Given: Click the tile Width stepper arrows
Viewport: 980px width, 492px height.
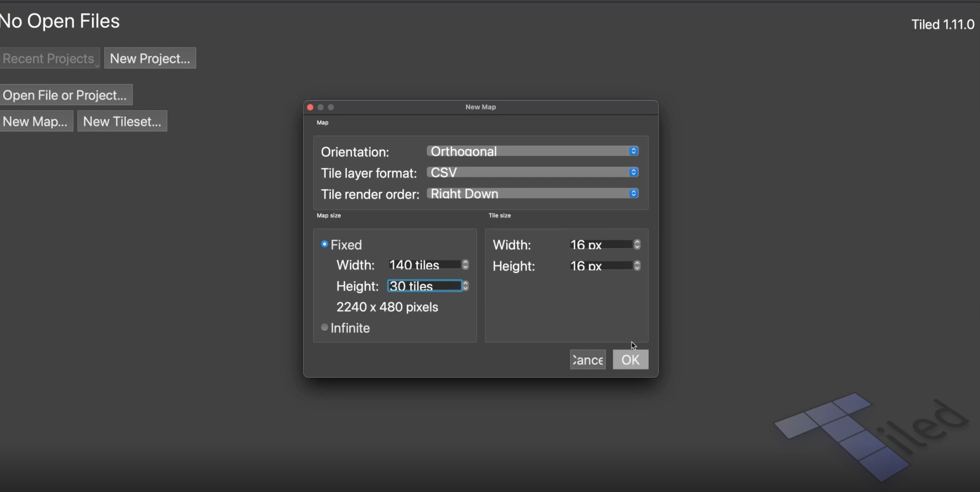Looking at the screenshot, I should pyautogui.click(x=637, y=244).
